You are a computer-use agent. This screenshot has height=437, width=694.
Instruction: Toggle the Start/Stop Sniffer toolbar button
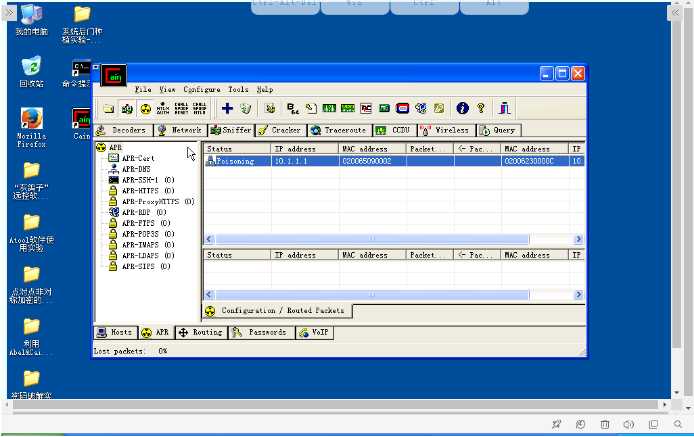[x=127, y=108]
